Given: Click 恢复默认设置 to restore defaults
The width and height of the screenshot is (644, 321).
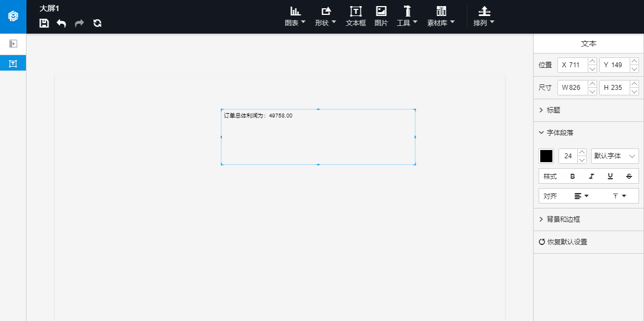Looking at the screenshot, I should (563, 242).
